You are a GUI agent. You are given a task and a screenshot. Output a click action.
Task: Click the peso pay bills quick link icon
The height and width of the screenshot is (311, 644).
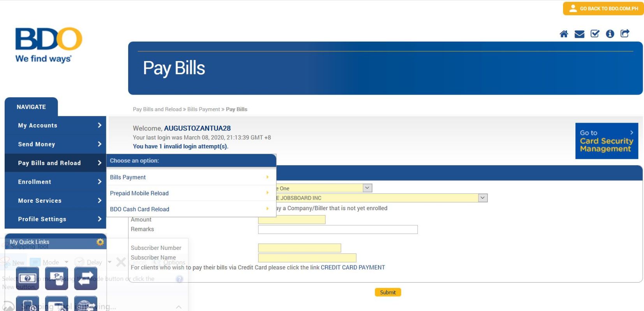(x=56, y=278)
